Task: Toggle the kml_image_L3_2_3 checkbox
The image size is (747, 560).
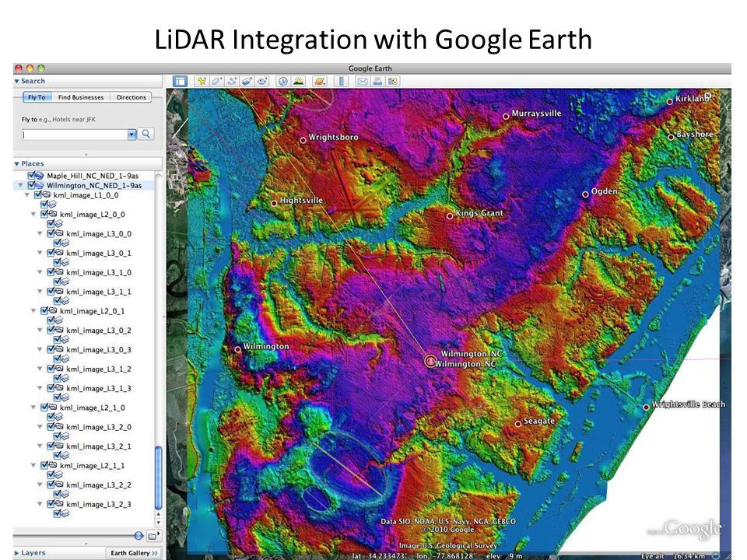Action: [x=51, y=504]
